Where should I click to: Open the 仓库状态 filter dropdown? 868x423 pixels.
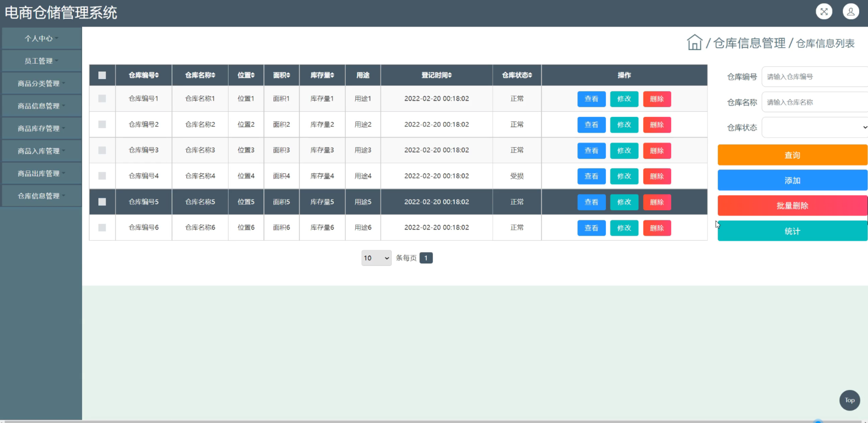click(x=814, y=127)
